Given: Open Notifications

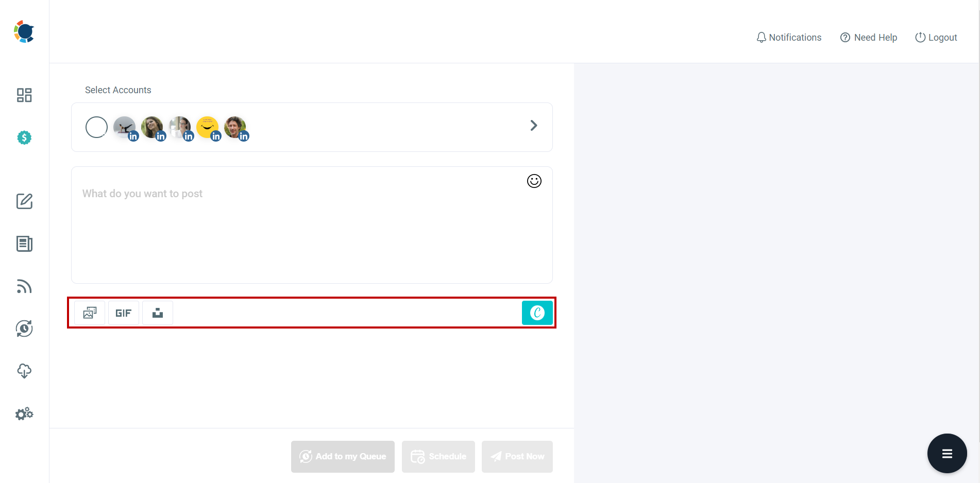Looking at the screenshot, I should click(788, 37).
